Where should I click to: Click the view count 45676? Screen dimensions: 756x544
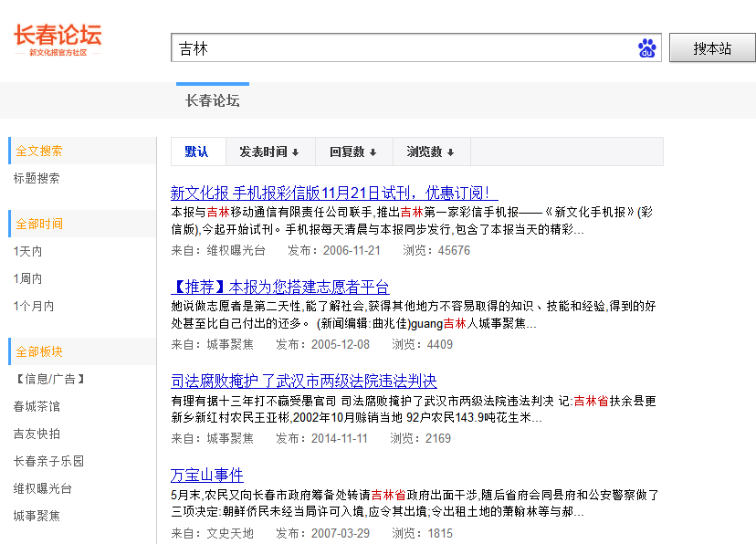[x=454, y=251]
